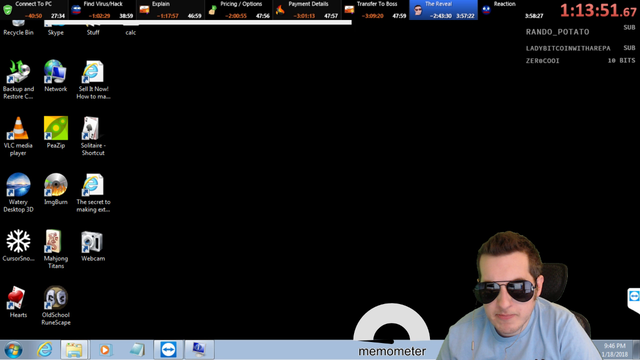Select the Skype desktop icon
Viewport: 640px width, 360px height.
(56, 29)
